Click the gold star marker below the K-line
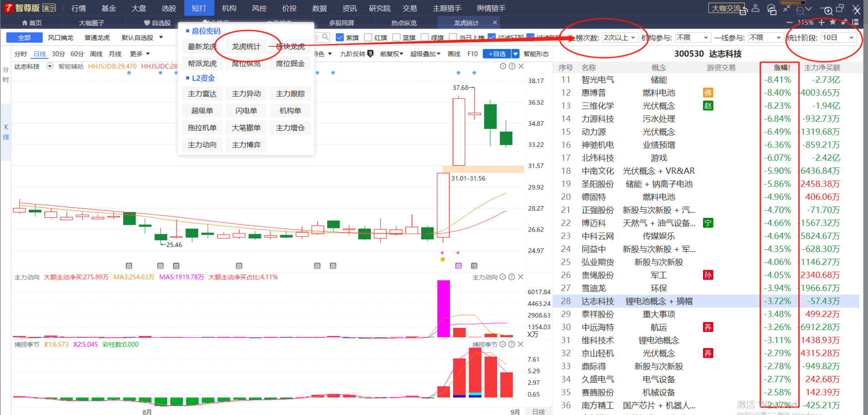The height and width of the screenshot is (415, 868). pyautogui.click(x=443, y=259)
